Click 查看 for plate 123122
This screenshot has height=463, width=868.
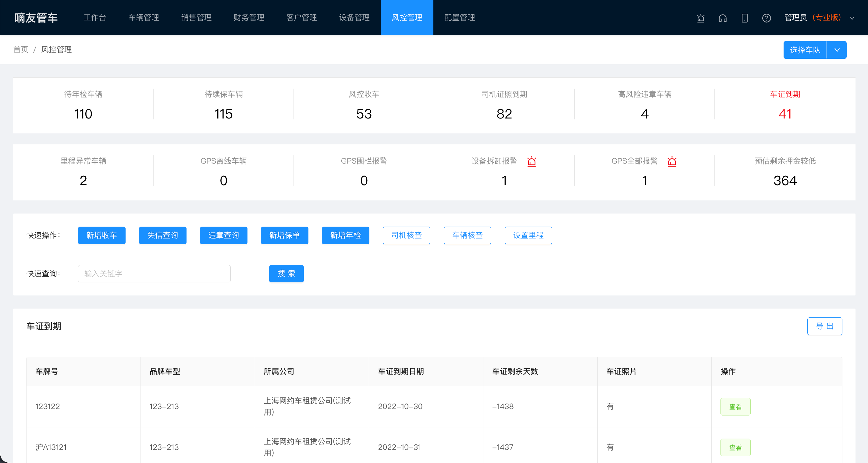point(735,406)
